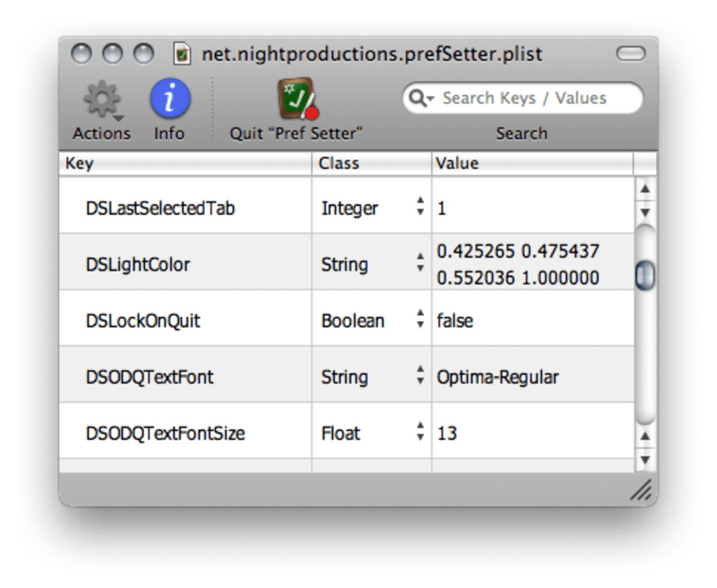Click the toolbar toggle pill button

pyautogui.click(x=630, y=54)
